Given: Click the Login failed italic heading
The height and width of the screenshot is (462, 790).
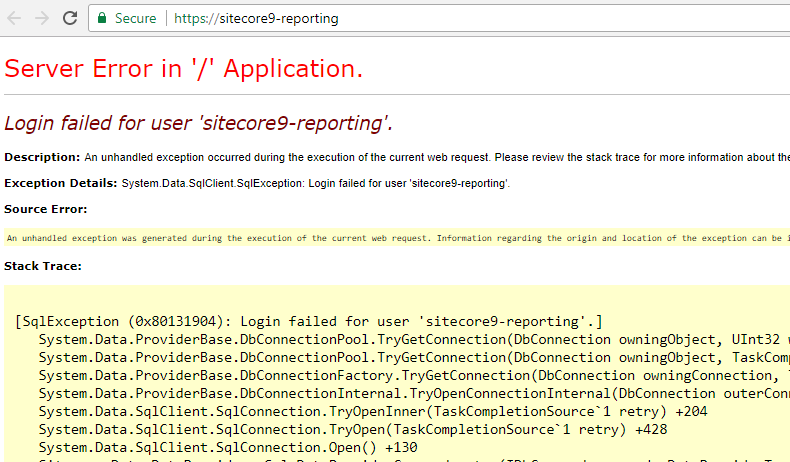Looking at the screenshot, I should click(x=199, y=123).
